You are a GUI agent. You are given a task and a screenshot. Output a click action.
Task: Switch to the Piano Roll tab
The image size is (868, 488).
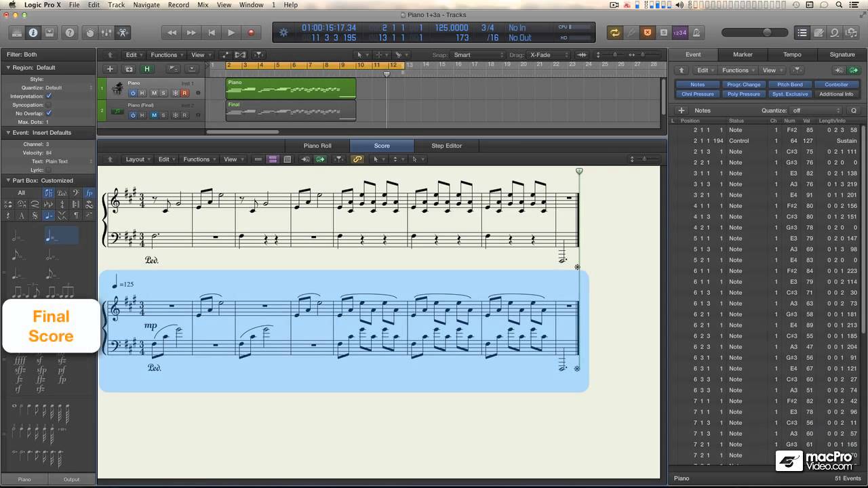click(317, 146)
